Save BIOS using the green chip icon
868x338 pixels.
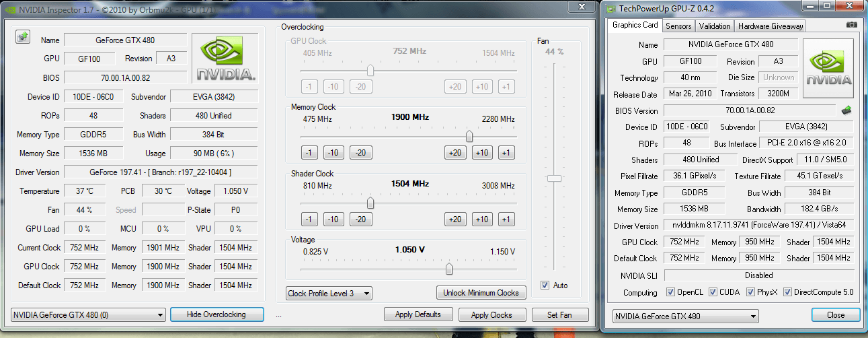tap(847, 110)
